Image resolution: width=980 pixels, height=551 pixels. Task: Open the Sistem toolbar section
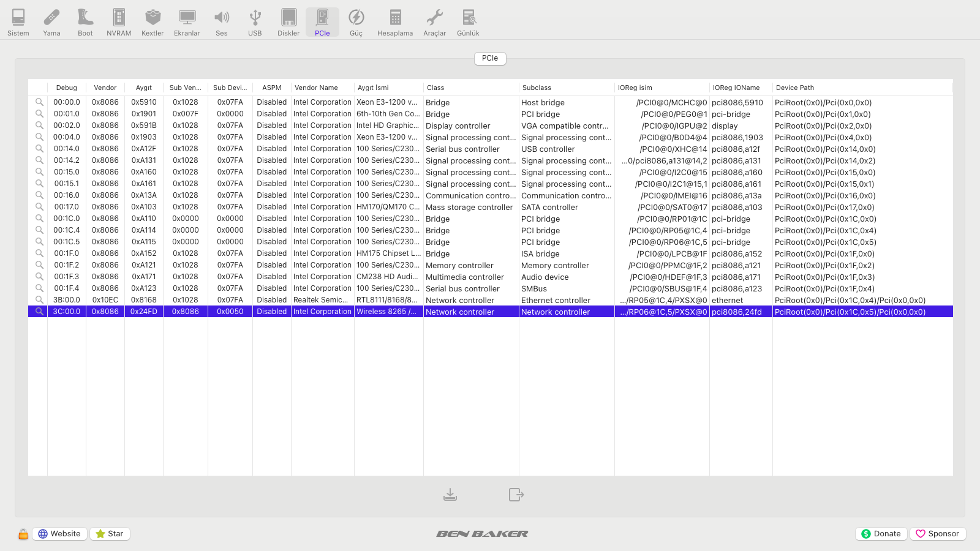pos(18,23)
